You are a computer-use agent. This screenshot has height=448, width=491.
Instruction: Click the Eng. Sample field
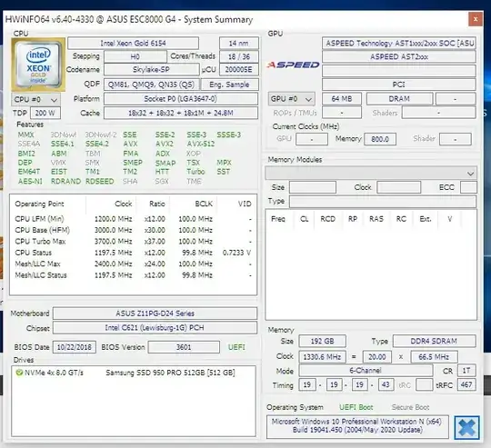[229, 85]
